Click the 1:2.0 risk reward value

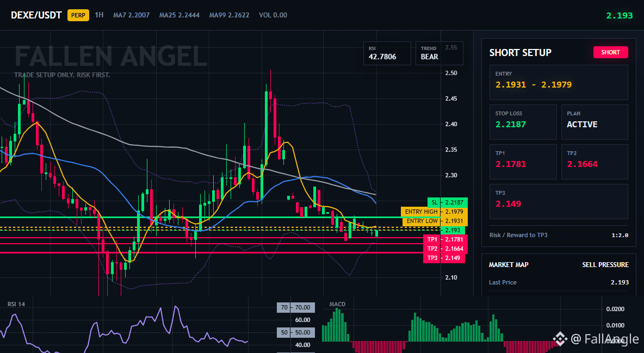620,235
